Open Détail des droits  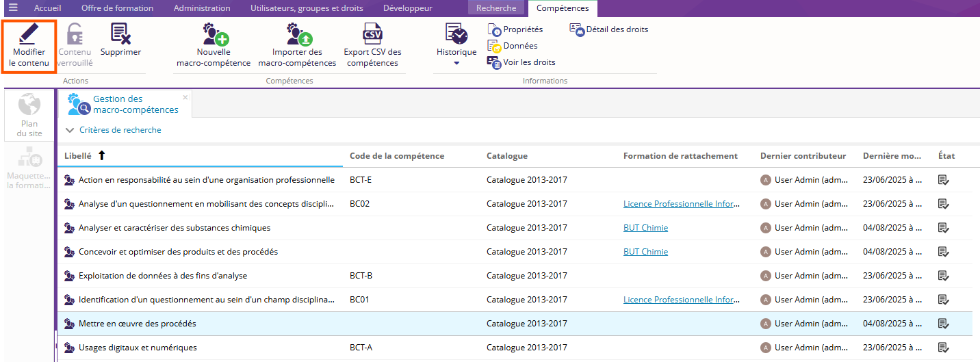[616, 29]
